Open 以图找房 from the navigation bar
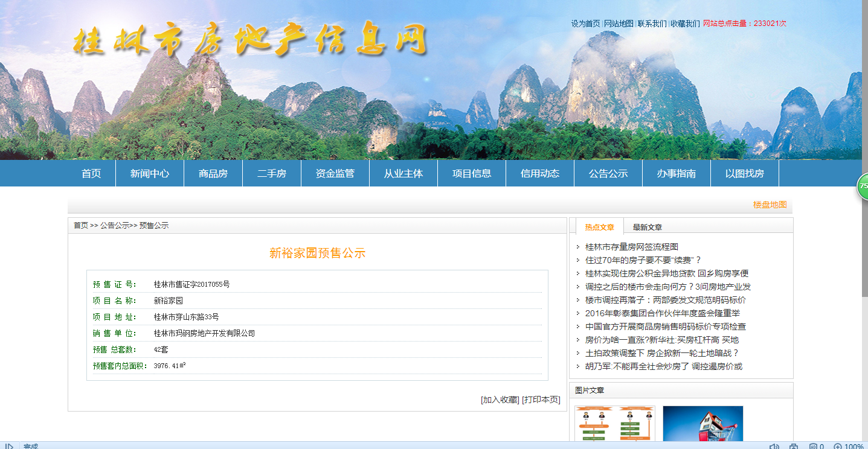Viewport: 868px width, 449px height. [744, 174]
